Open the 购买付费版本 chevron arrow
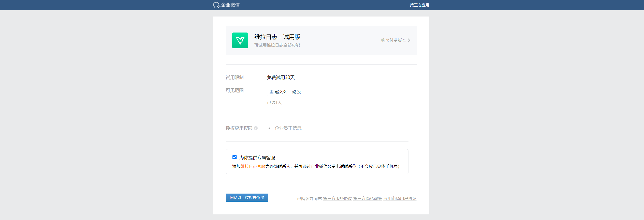 point(409,40)
